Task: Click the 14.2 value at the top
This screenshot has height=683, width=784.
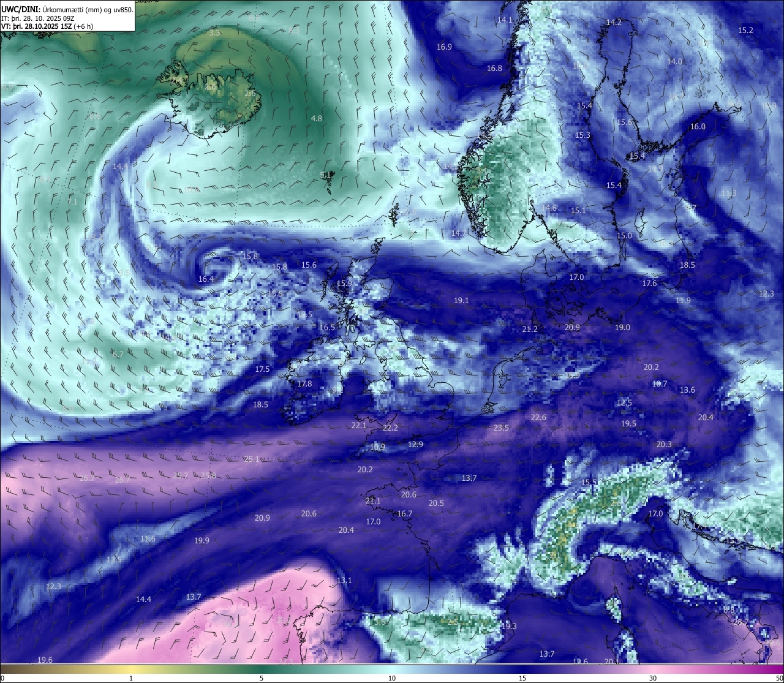Action: click(x=614, y=23)
